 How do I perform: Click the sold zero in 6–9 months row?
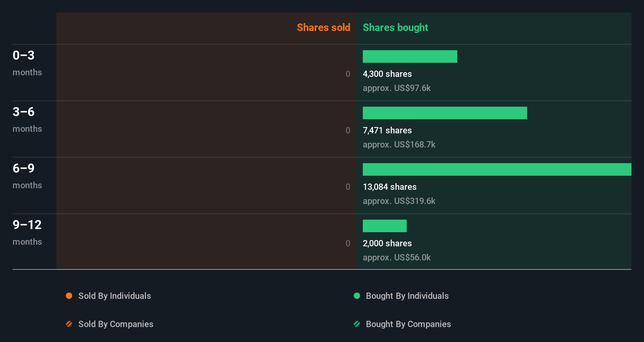(347, 187)
